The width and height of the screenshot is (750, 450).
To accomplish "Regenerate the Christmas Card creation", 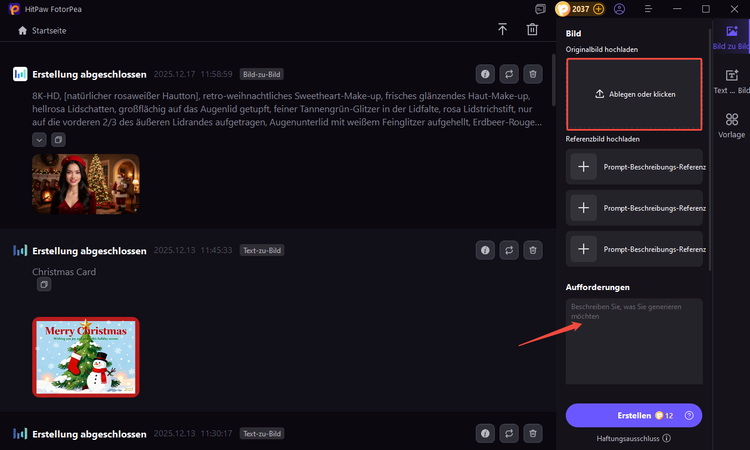I will coord(509,250).
